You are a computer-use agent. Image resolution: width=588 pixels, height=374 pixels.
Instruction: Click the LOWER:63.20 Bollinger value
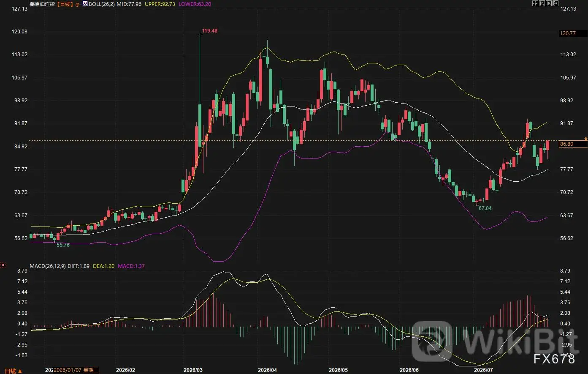195,4
